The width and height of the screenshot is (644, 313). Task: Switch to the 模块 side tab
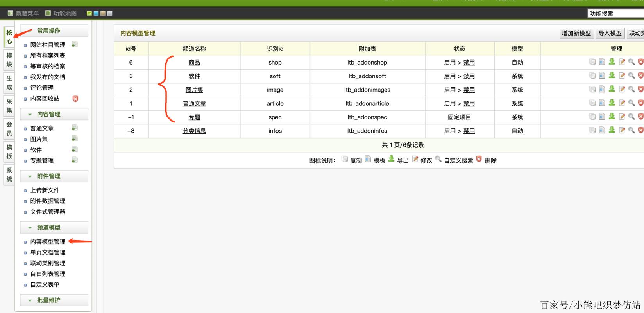[9, 60]
